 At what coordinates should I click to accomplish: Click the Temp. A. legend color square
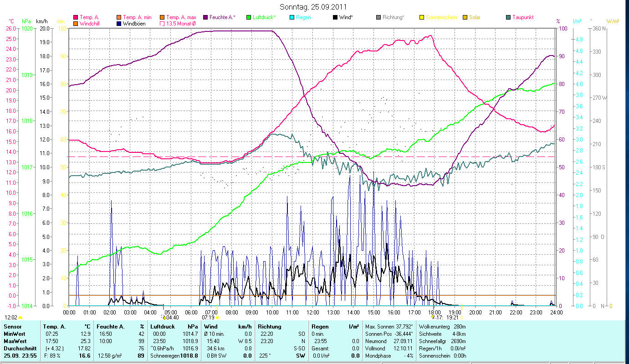pyautogui.click(x=76, y=17)
